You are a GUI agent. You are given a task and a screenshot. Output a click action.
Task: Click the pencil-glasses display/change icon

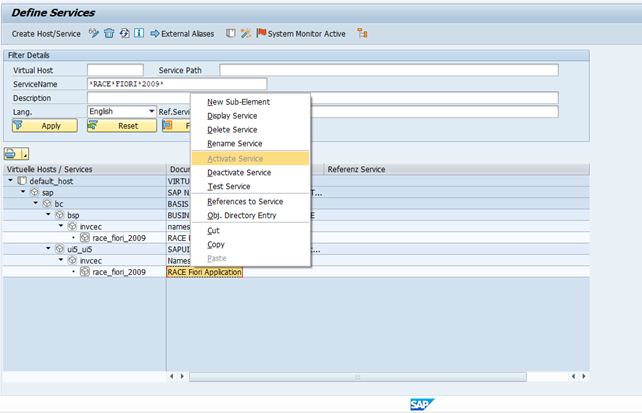[94, 33]
